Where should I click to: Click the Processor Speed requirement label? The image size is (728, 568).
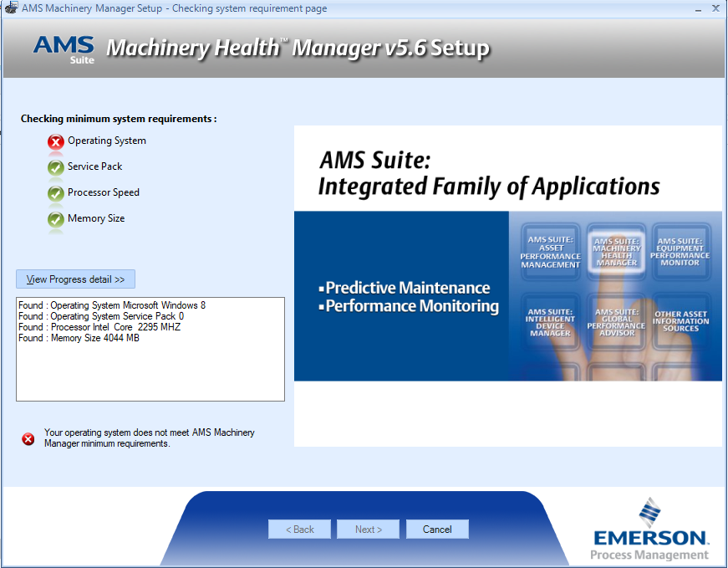(x=104, y=192)
